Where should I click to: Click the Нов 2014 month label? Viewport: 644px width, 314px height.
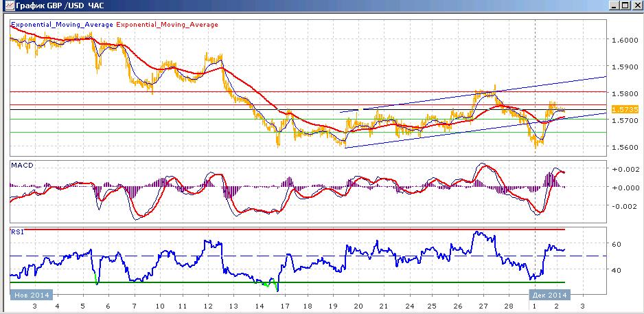point(32,295)
